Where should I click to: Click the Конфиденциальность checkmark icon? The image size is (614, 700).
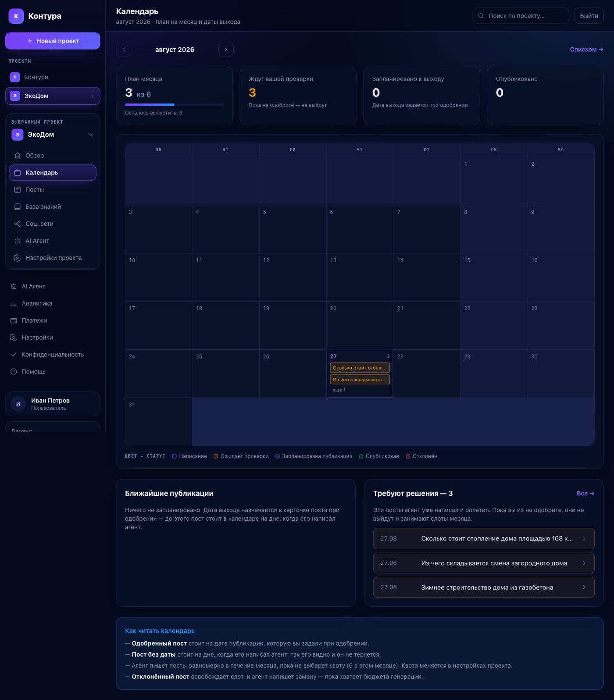(14, 355)
